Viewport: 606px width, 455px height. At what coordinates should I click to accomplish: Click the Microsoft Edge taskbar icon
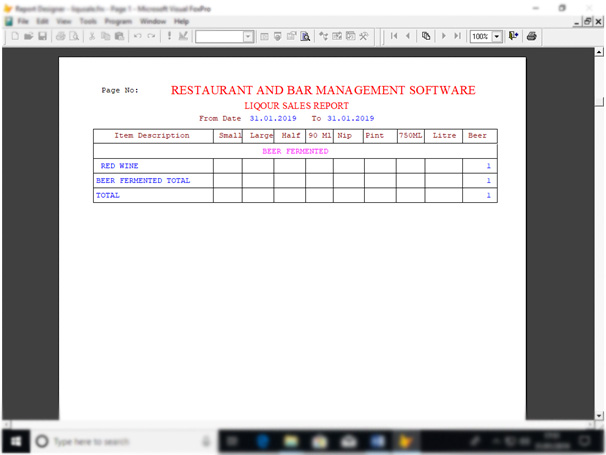point(263,441)
